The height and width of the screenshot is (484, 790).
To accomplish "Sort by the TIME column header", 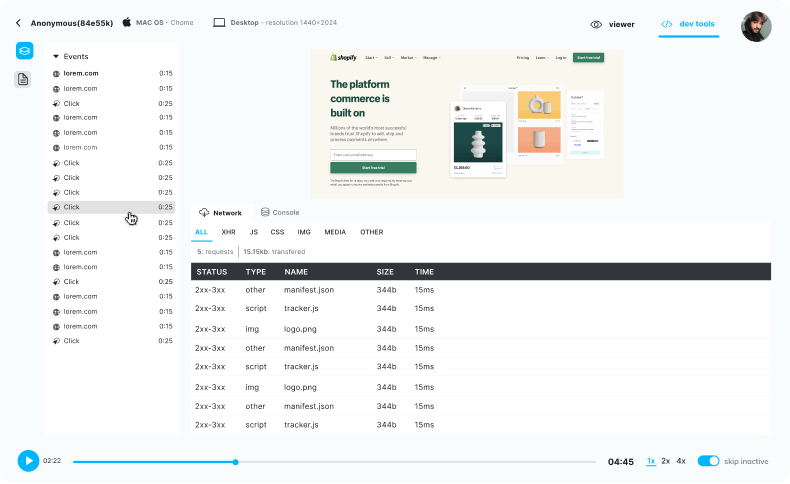I will [x=424, y=272].
